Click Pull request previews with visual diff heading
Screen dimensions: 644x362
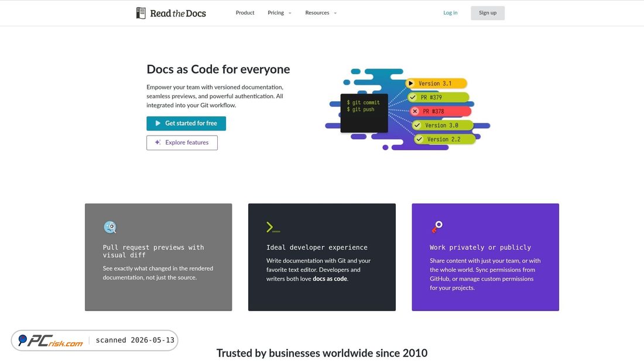153,251
